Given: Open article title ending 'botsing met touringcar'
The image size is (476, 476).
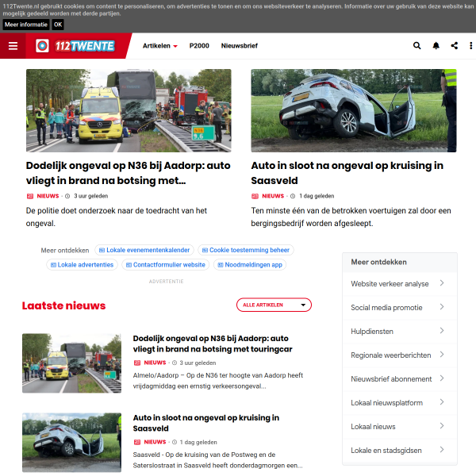Looking at the screenshot, I should [x=213, y=344].
